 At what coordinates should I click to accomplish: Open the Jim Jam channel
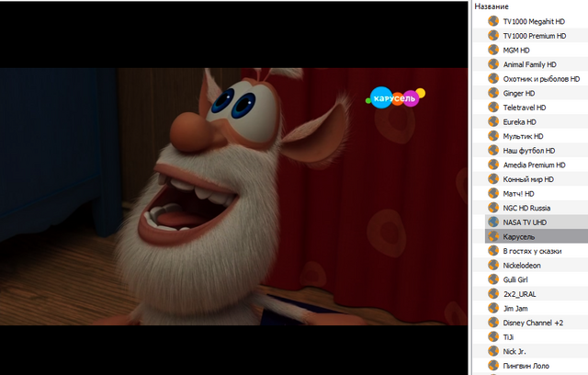click(515, 309)
